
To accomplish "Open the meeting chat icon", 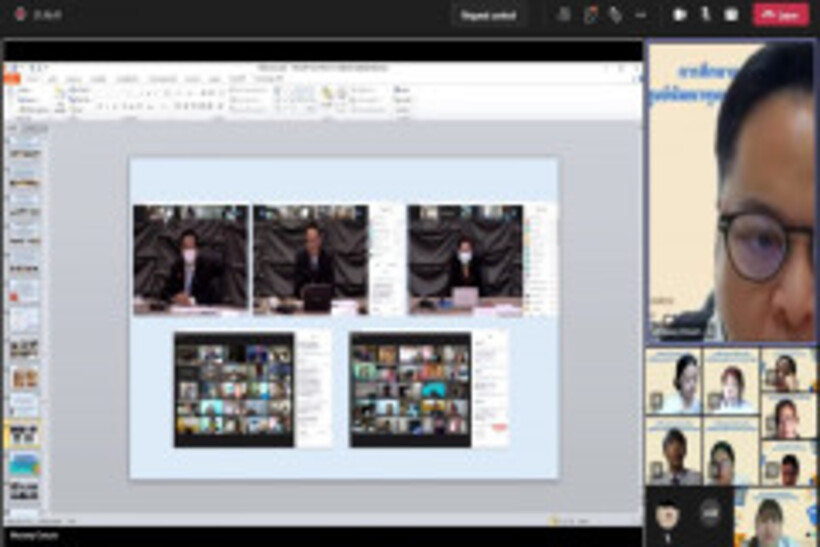I will click(591, 15).
